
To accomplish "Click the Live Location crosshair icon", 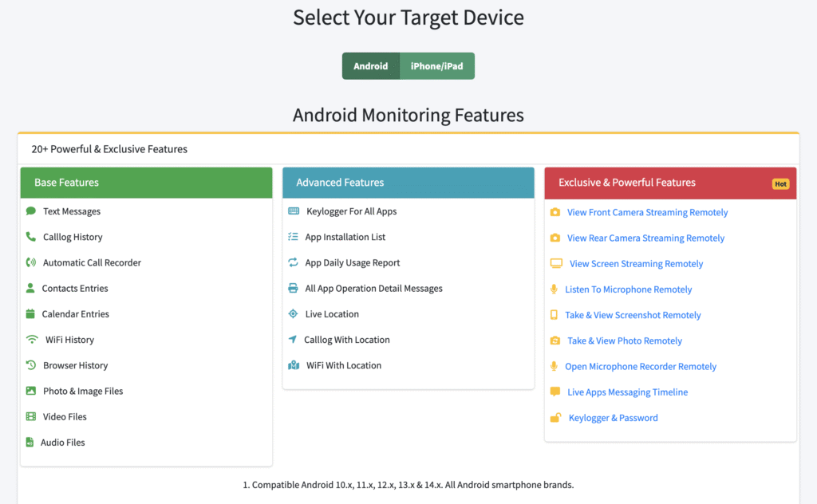I will [x=294, y=313].
